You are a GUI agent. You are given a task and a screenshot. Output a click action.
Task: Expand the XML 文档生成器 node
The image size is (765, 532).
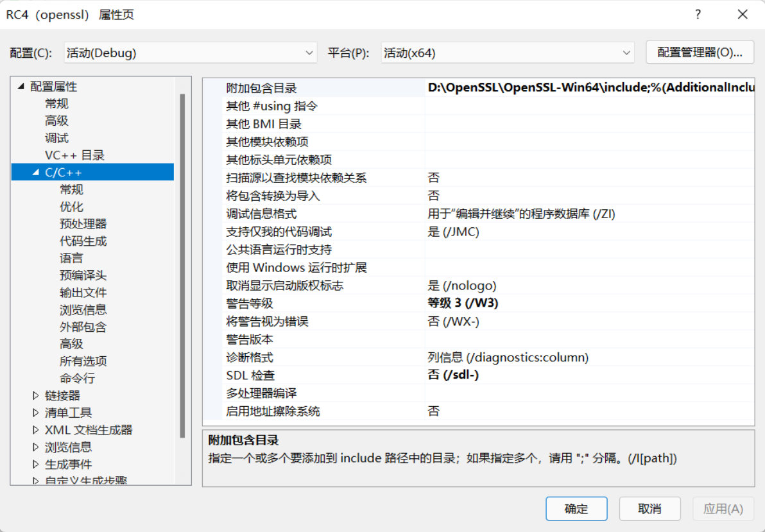pos(36,430)
